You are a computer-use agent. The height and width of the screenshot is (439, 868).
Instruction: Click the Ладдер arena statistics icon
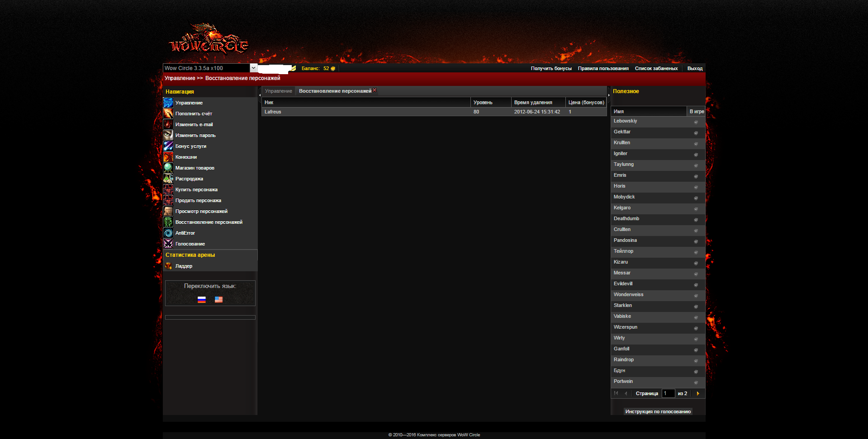pos(168,266)
